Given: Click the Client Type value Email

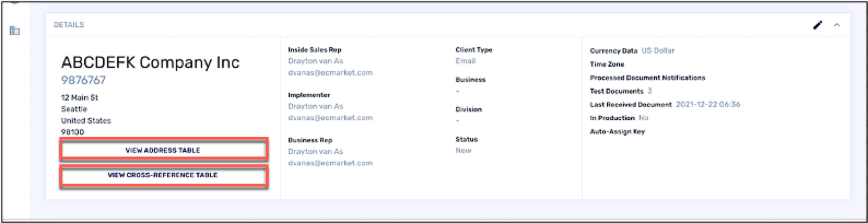Looking at the screenshot, I should click(465, 61).
